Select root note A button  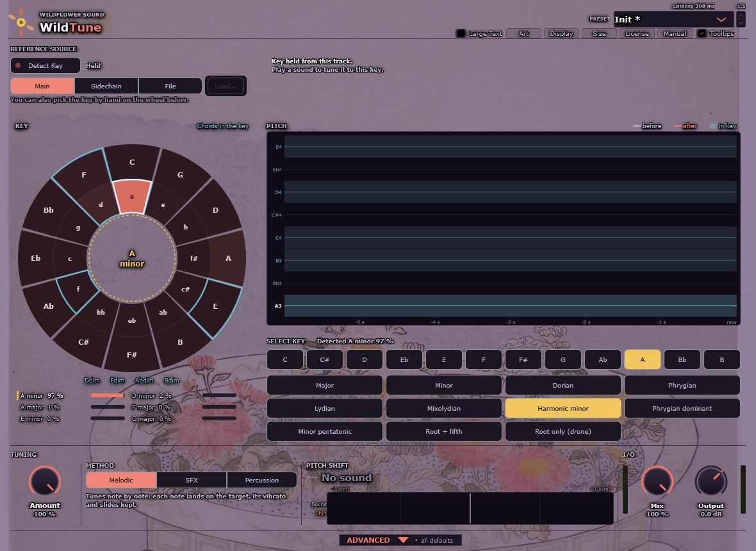coord(642,359)
